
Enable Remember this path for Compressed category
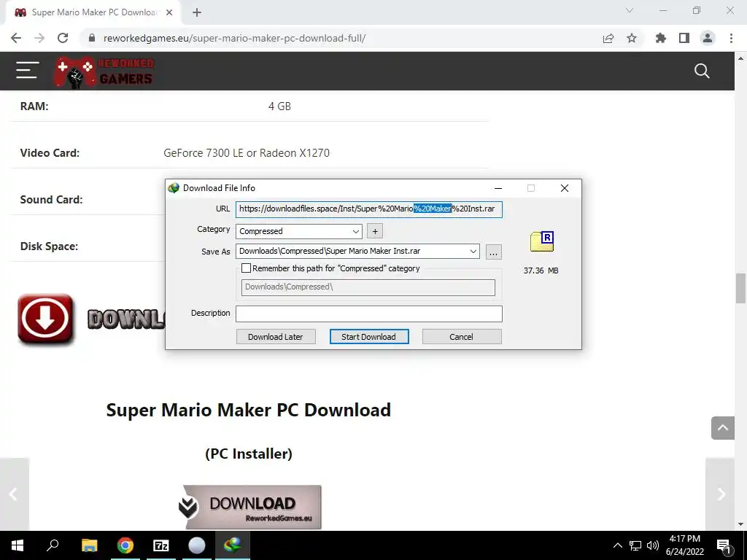coord(246,268)
